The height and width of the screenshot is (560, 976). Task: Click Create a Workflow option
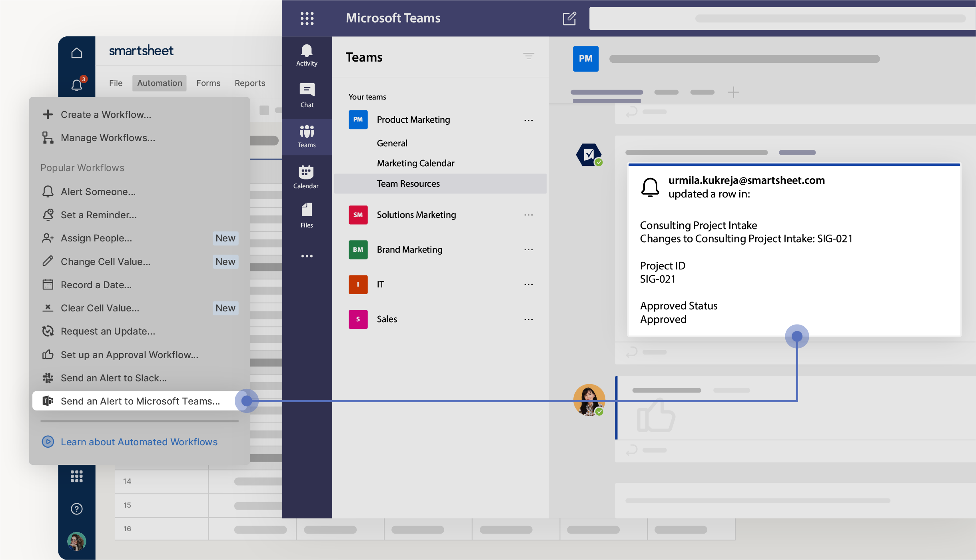click(106, 114)
